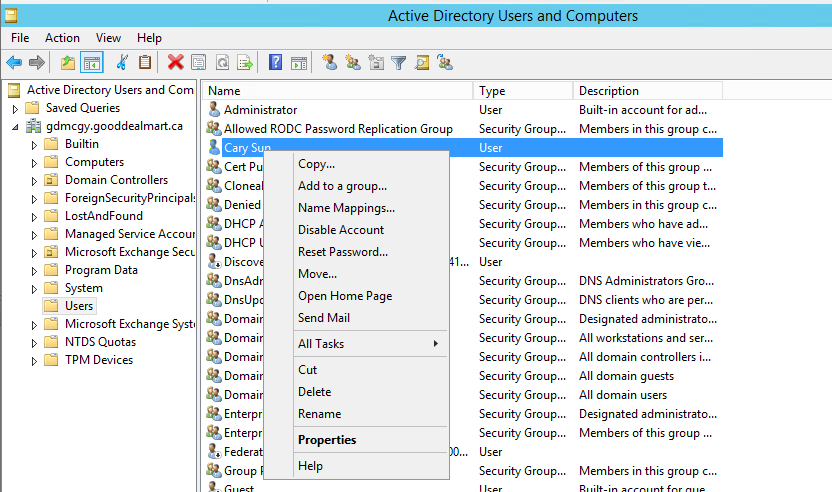Viewport: 832px width, 492px height.
Task: Create new organizational unit toolbar icon
Action: (x=376, y=63)
